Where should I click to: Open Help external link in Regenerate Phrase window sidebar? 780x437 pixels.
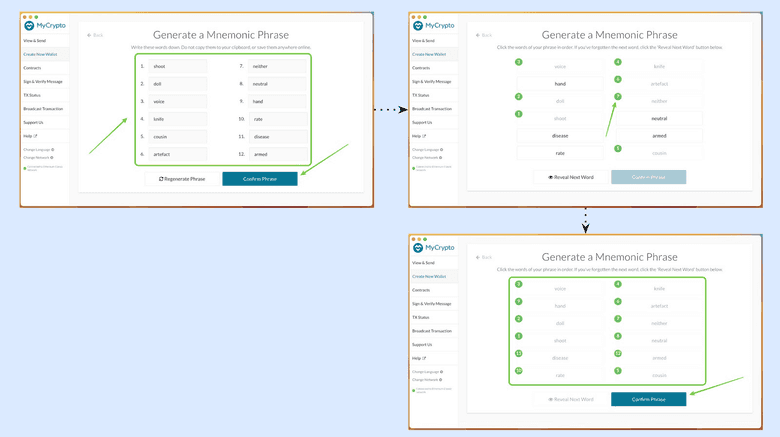(x=30, y=136)
